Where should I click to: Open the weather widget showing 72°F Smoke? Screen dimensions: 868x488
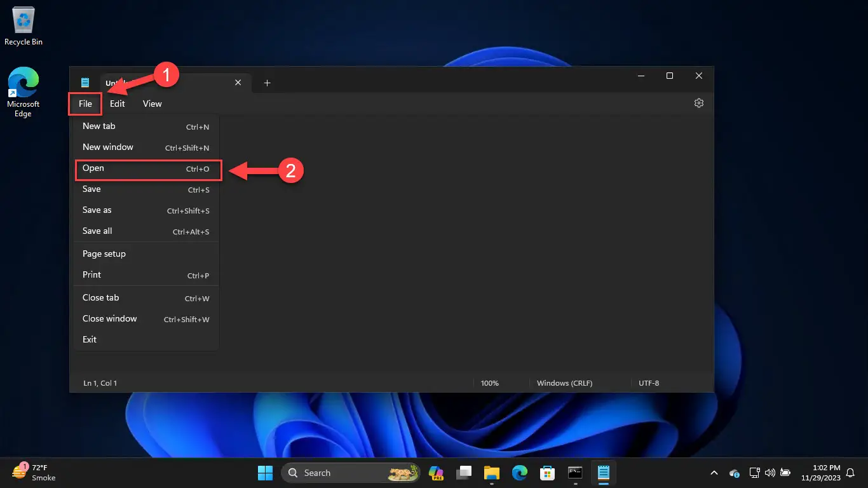coord(35,472)
